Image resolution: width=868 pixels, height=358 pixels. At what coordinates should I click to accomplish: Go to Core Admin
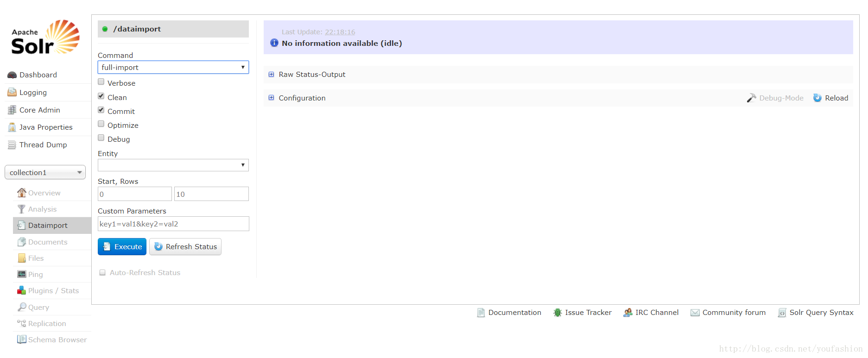pyautogui.click(x=40, y=110)
